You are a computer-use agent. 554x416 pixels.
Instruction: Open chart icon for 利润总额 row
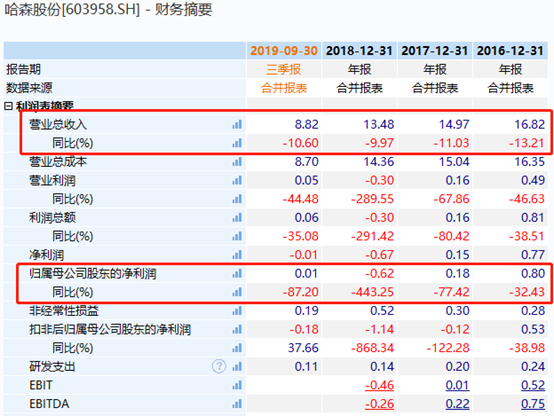point(237,218)
